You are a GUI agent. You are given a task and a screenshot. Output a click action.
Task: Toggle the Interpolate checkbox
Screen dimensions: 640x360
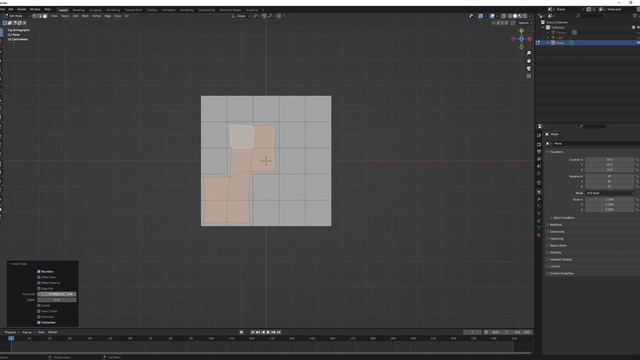pyautogui.click(x=39, y=322)
